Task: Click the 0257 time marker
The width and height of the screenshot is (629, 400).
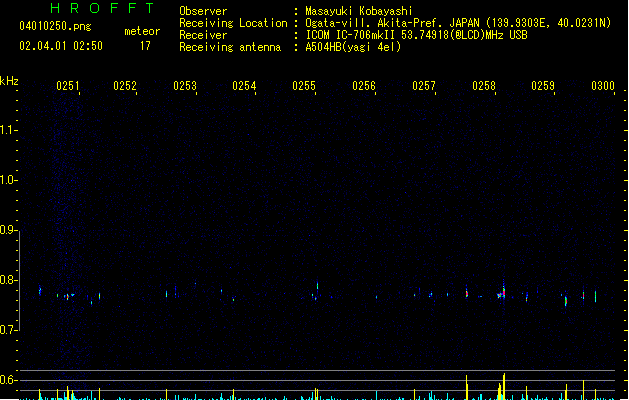Action: pos(424,86)
